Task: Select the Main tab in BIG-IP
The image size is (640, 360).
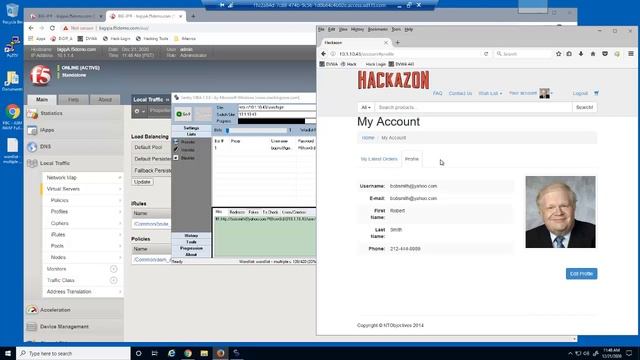Action: (x=42, y=100)
